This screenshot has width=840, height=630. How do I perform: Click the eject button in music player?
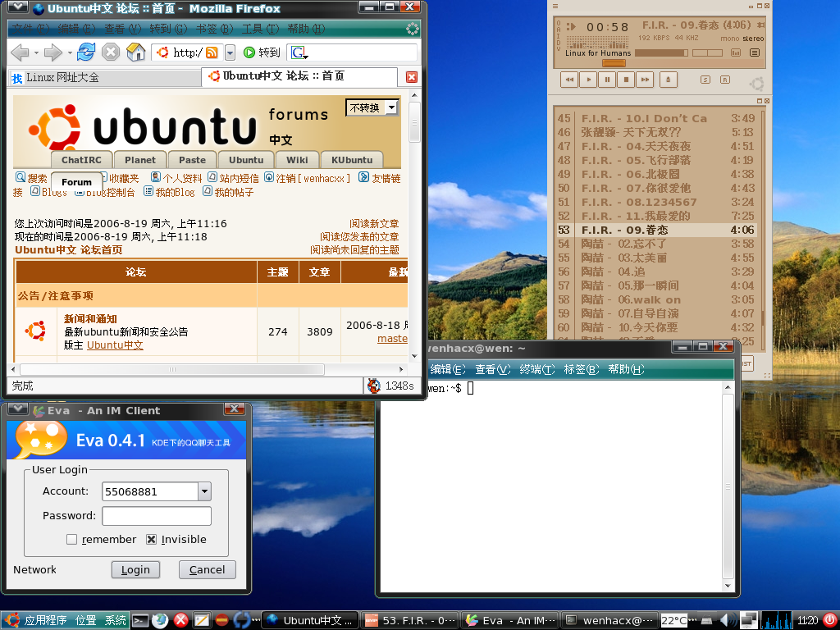point(668,80)
